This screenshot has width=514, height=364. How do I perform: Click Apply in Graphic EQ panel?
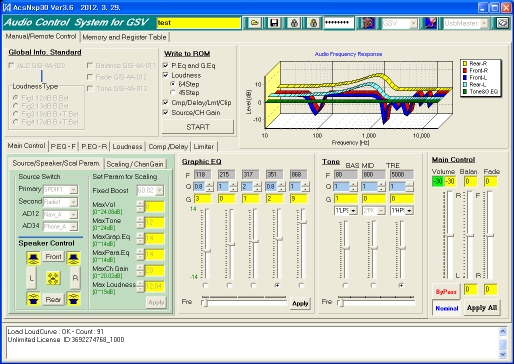(300, 303)
